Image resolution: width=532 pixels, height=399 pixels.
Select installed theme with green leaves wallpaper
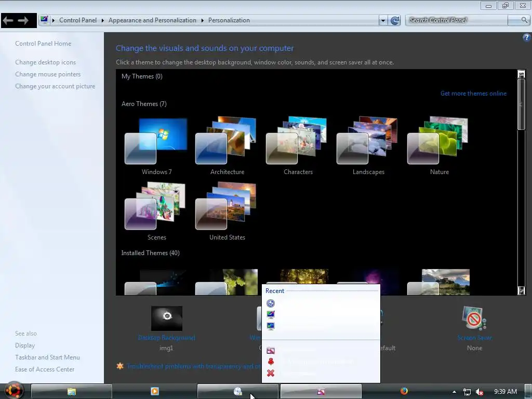click(227, 282)
